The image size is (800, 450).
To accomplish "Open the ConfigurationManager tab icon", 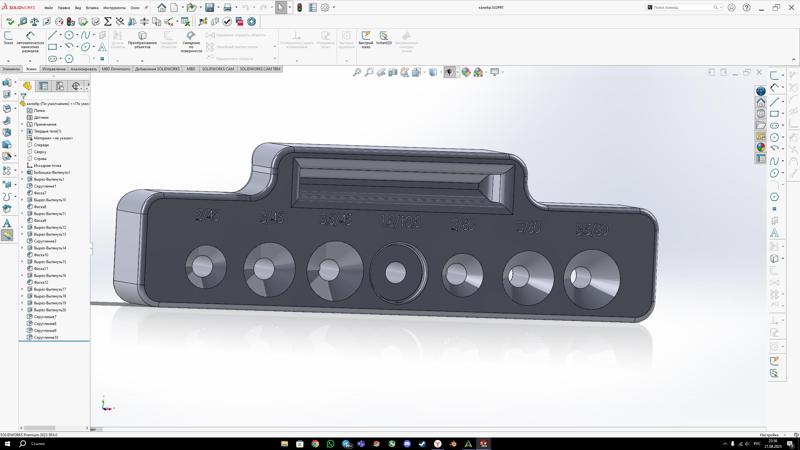I will (x=60, y=86).
